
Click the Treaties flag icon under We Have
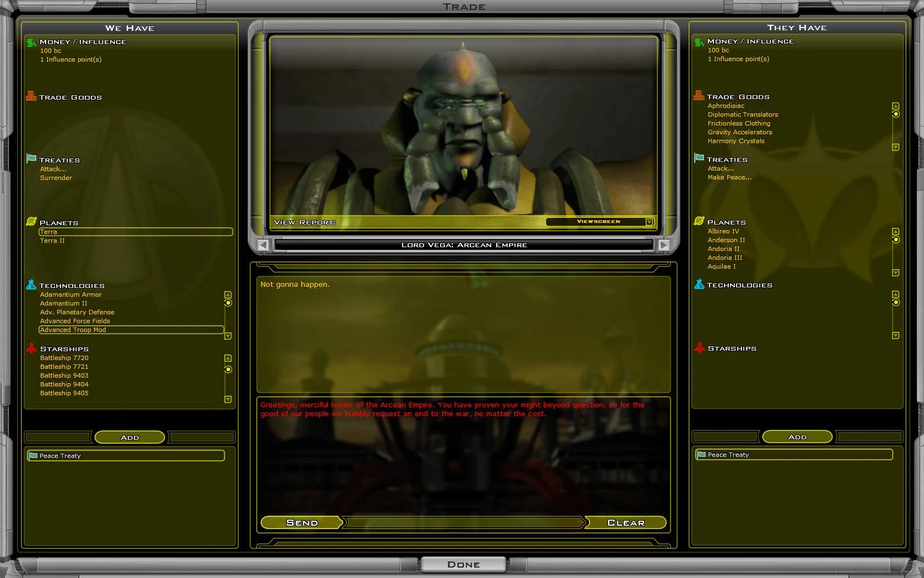point(31,159)
